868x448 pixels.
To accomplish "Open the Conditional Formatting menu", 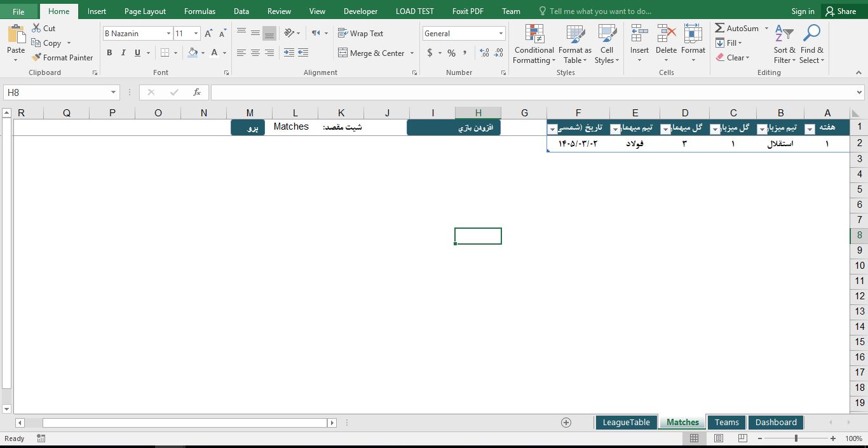I will 534,44.
